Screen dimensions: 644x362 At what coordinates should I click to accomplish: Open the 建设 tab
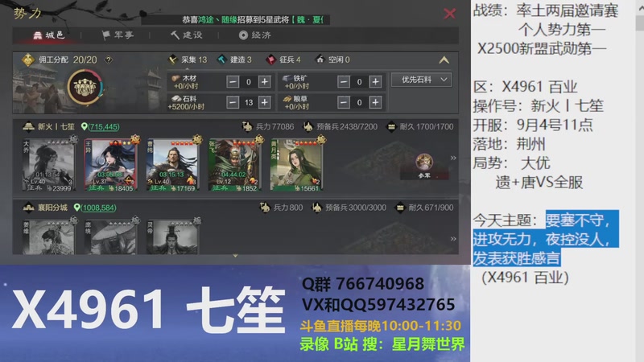point(187,35)
